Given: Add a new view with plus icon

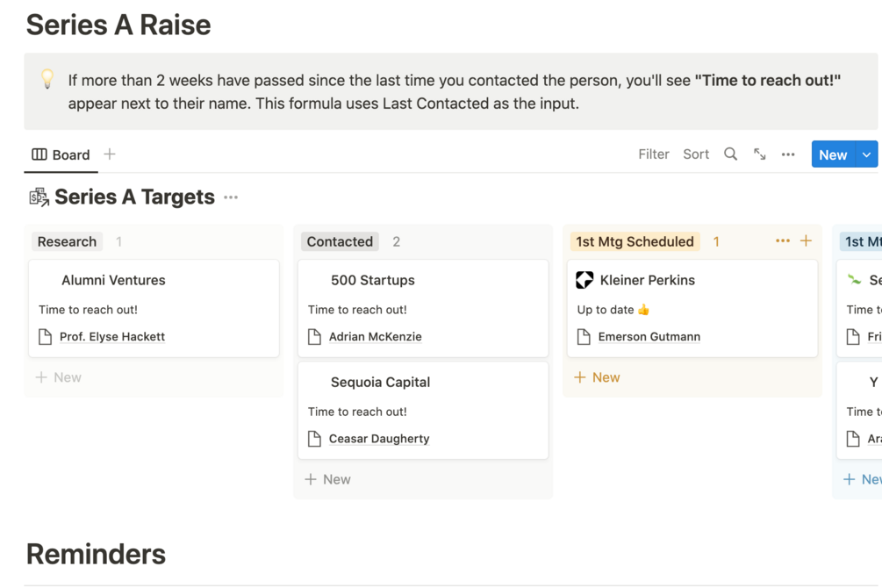Looking at the screenshot, I should (110, 154).
